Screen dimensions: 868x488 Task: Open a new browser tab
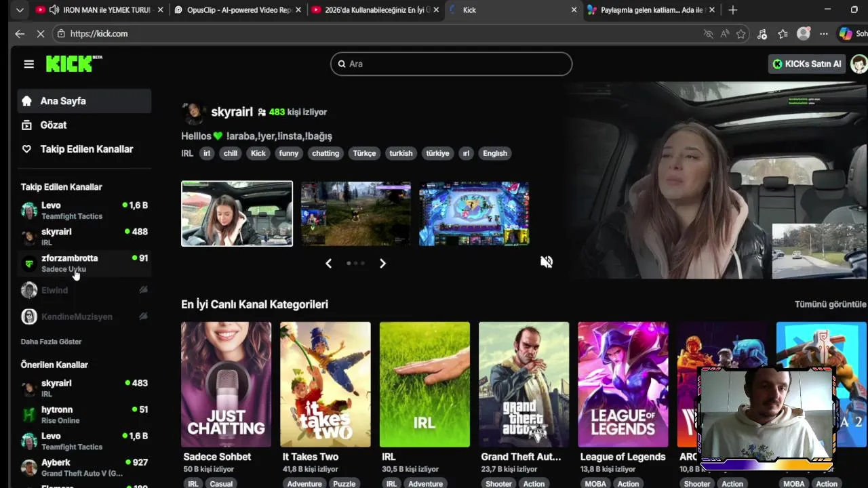pos(732,10)
